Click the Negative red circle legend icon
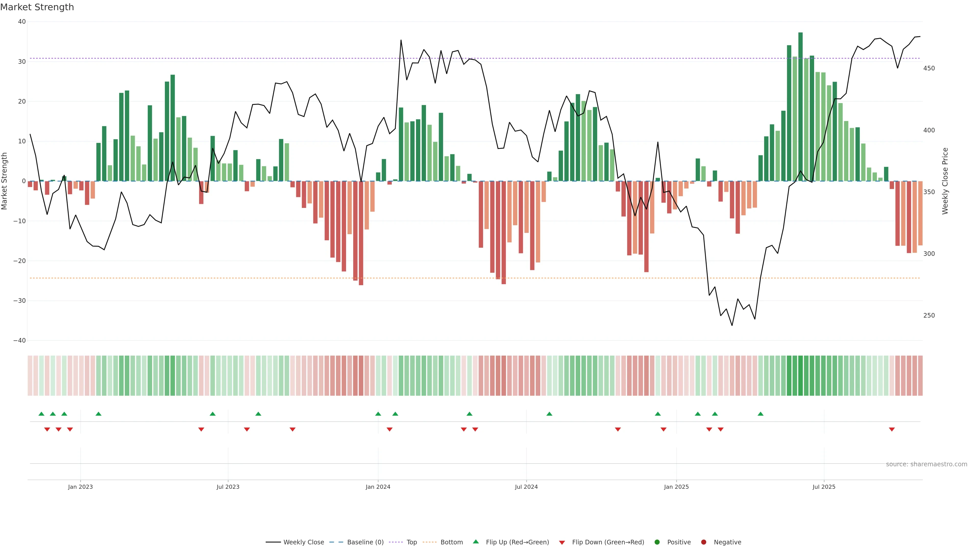980x551 pixels. pos(703,542)
